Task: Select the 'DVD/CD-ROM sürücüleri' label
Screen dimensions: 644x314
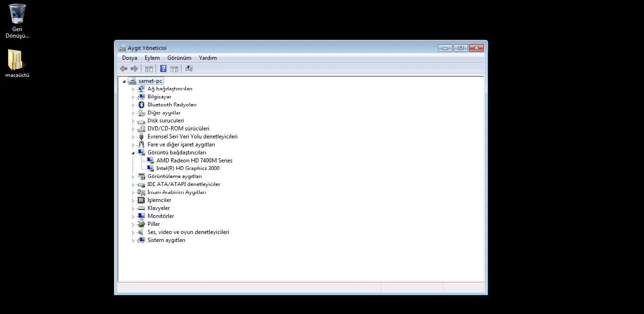Action: 178,129
